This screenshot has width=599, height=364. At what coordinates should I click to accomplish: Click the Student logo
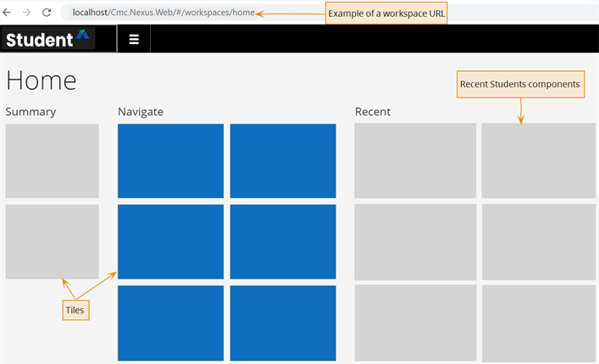click(x=47, y=39)
